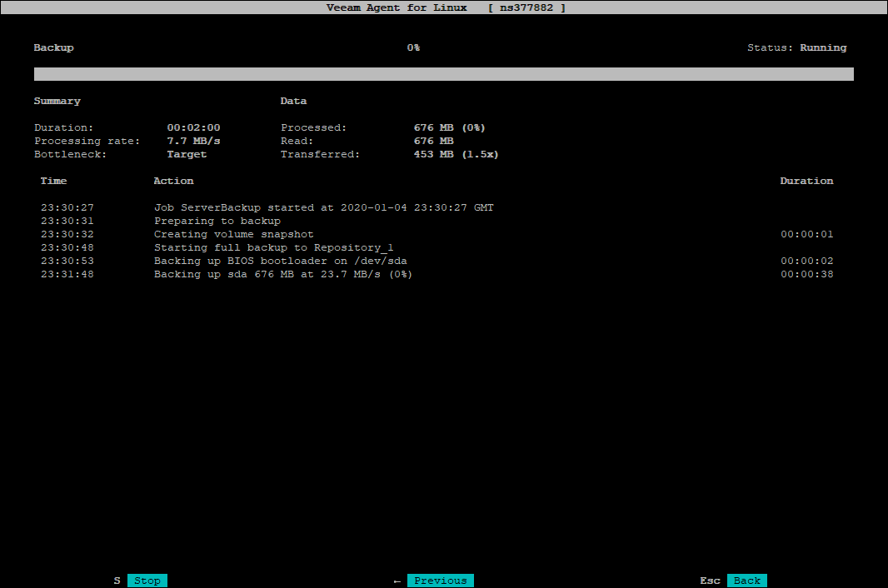This screenshot has width=888, height=588.
Task: Select 'Starting full backup to Repository_1' row
Action: [x=437, y=247]
